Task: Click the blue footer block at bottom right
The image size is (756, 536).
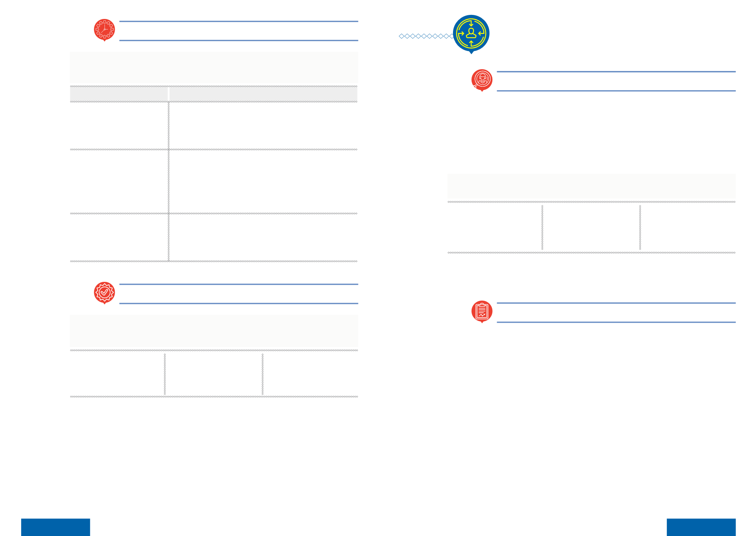Action: pos(701,527)
